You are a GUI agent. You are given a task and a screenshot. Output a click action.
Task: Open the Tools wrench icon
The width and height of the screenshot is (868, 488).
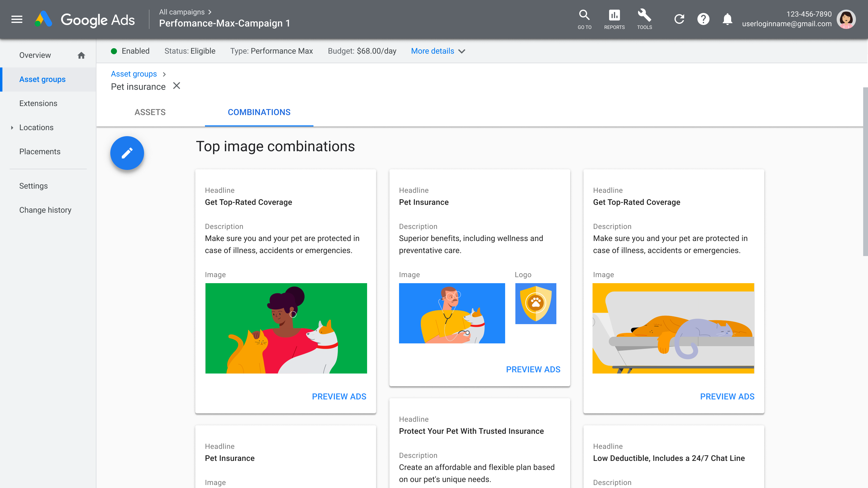pos(644,15)
